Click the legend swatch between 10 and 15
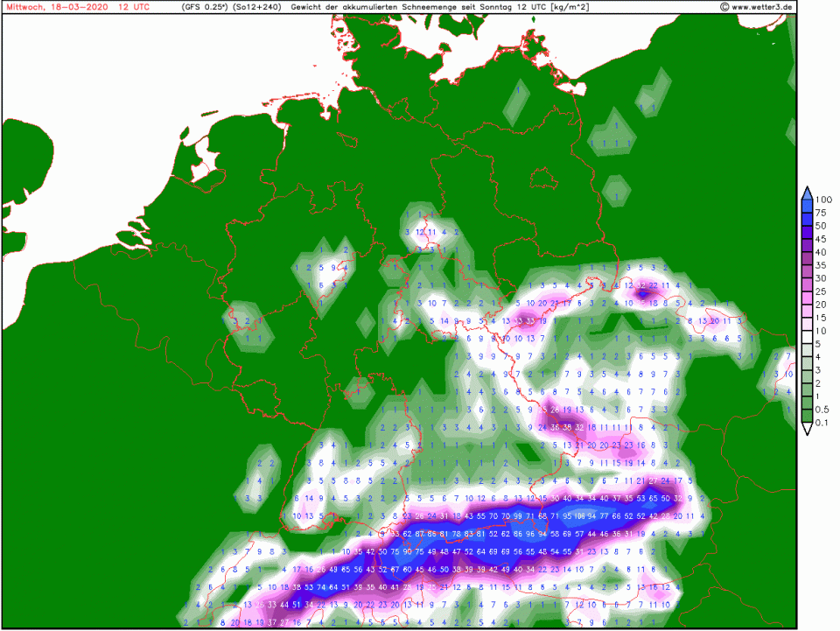This screenshot has width=840, height=631. click(806, 324)
